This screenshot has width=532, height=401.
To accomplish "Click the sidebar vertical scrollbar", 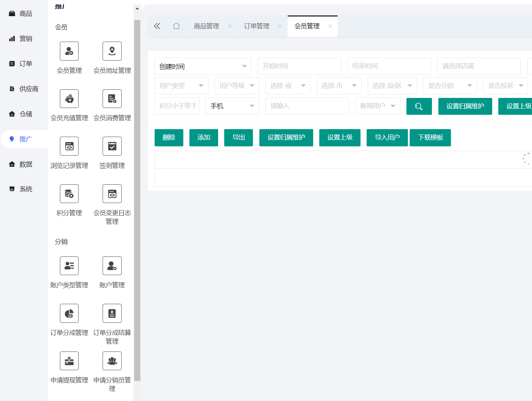I will click(x=137, y=200).
